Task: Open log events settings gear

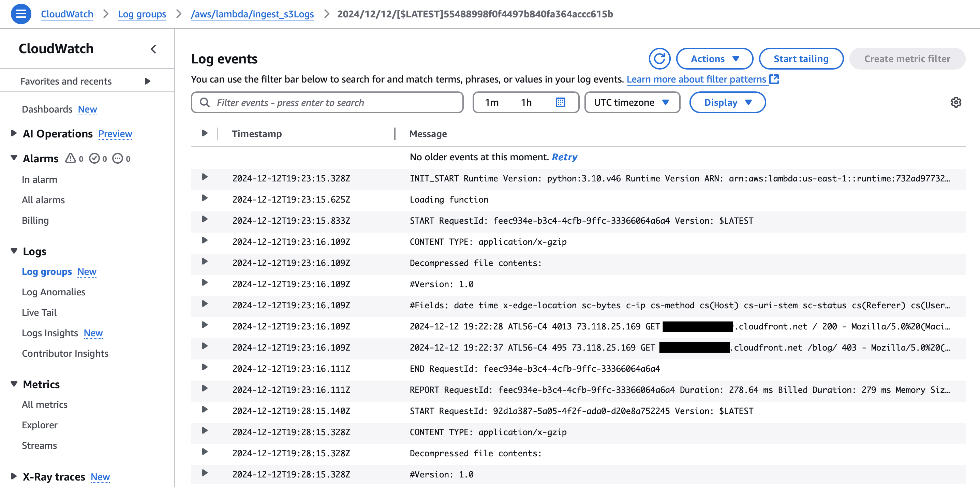Action: (x=956, y=102)
